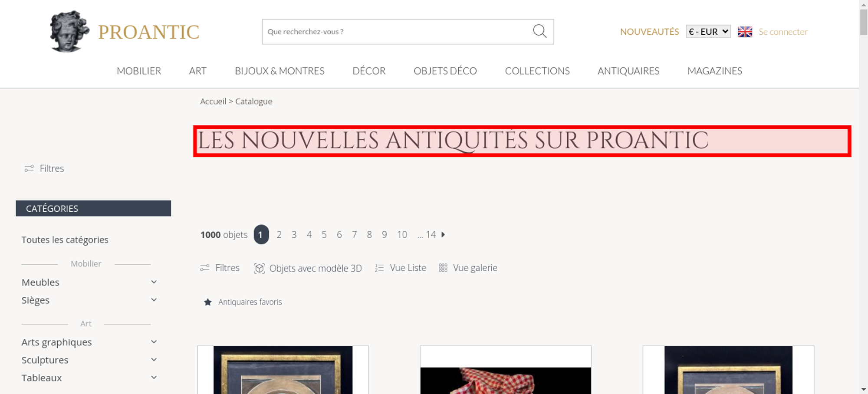Go to page 5 of results

(x=324, y=235)
